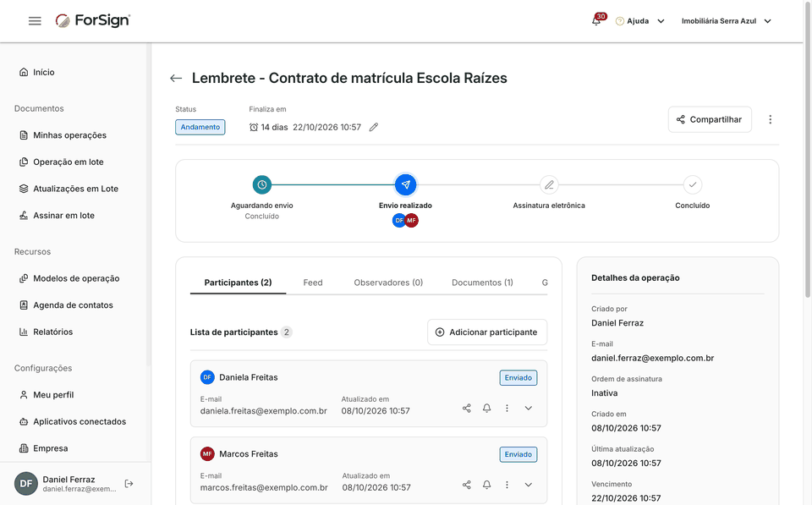
Task: Open more options for Daniela Freitas
Action: 507,408
